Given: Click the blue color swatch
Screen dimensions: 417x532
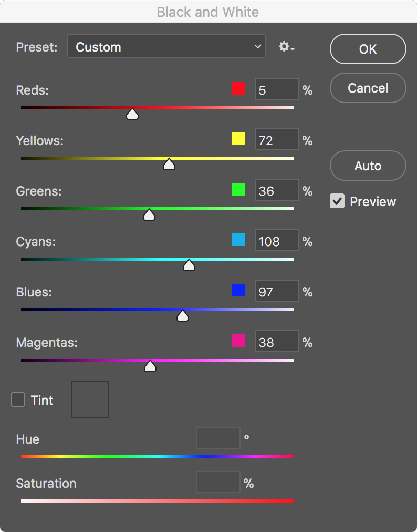Looking at the screenshot, I should pyautogui.click(x=238, y=290).
